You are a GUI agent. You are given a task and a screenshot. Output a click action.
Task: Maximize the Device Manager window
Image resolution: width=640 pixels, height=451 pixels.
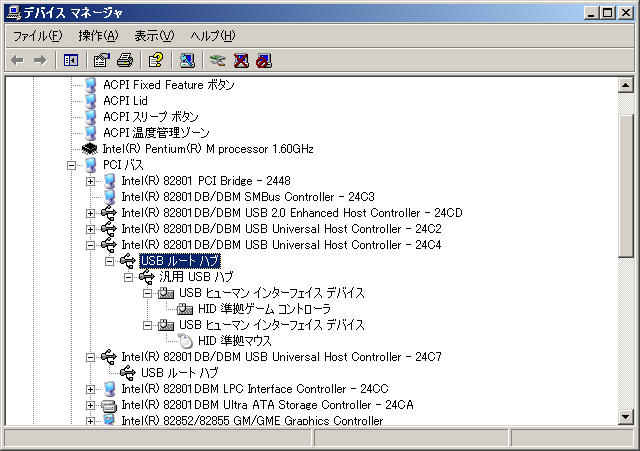[608, 13]
